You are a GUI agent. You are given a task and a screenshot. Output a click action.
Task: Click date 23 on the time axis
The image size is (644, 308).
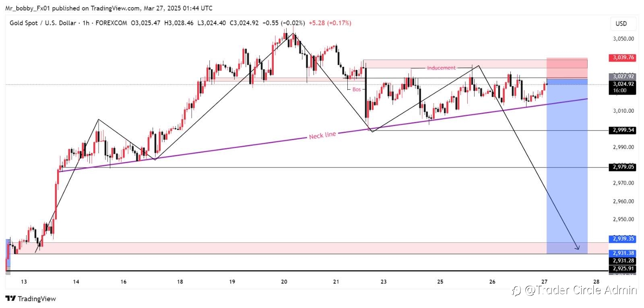(383, 282)
